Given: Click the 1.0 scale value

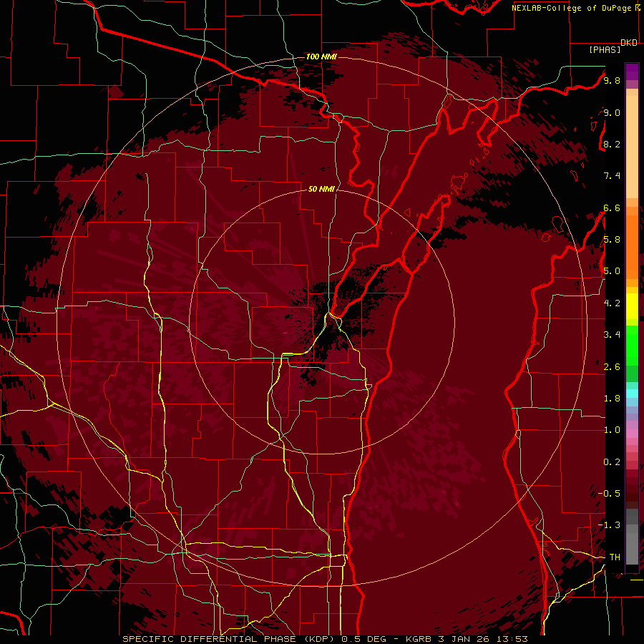Looking at the screenshot, I should pos(612,429).
